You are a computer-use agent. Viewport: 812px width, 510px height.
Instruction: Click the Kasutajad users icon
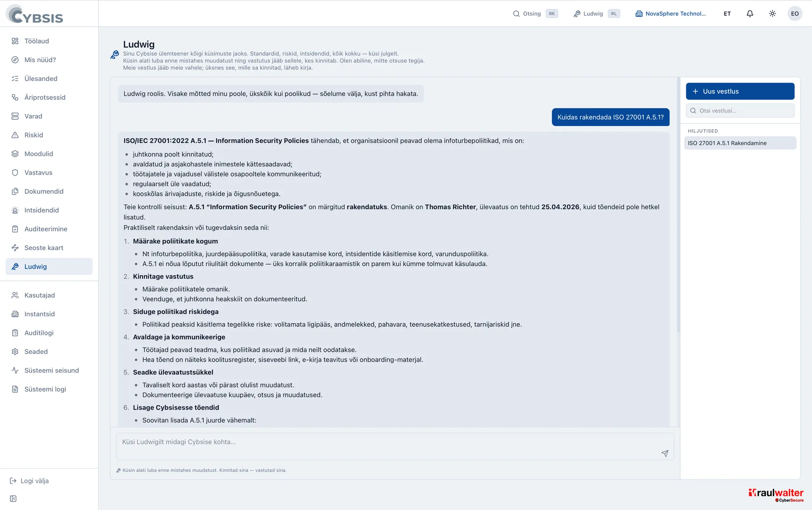15,295
